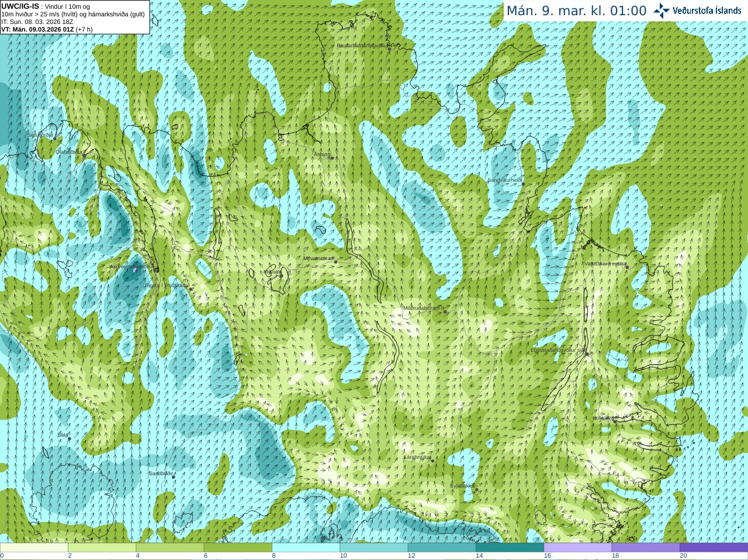Select the forecast time Mán. 9. mar. kl. 01:00
748x560 pixels.
click(x=576, y=11)
